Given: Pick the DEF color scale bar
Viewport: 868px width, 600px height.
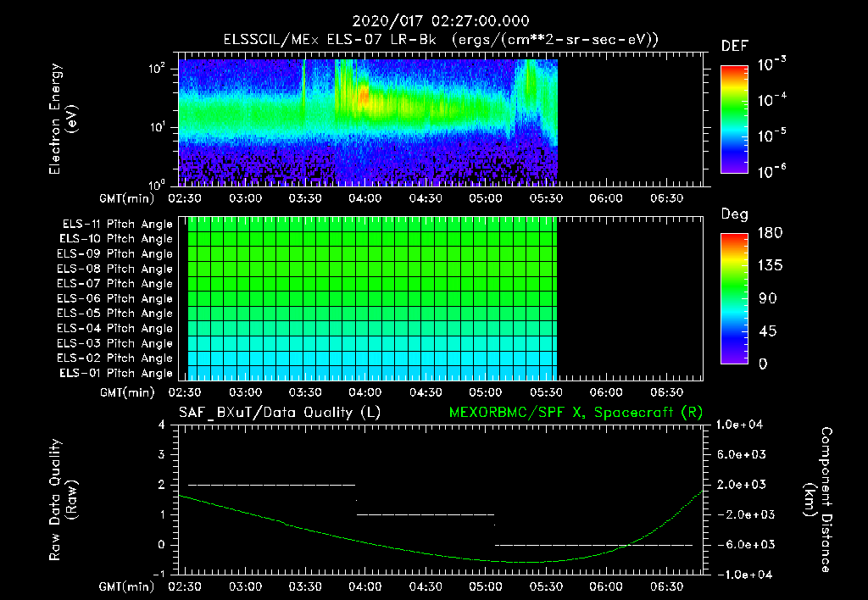Looking at the screenshot, I should pos(734,119).
